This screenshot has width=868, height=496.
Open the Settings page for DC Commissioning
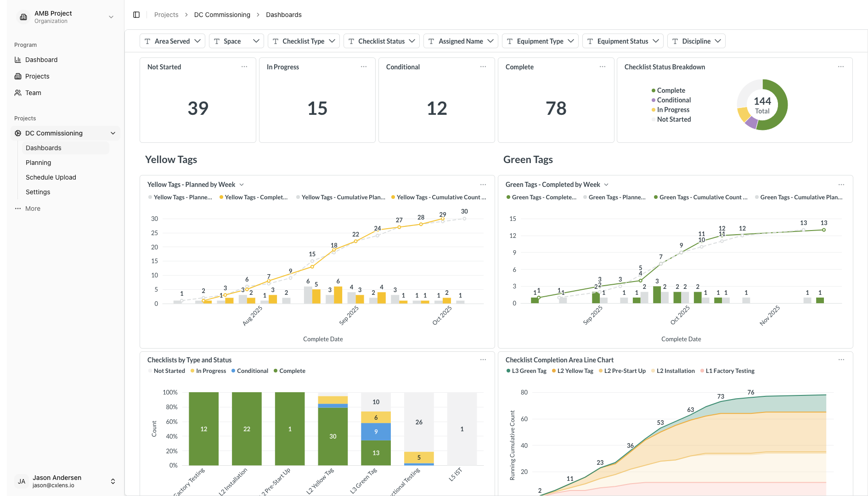click(38, 192)
